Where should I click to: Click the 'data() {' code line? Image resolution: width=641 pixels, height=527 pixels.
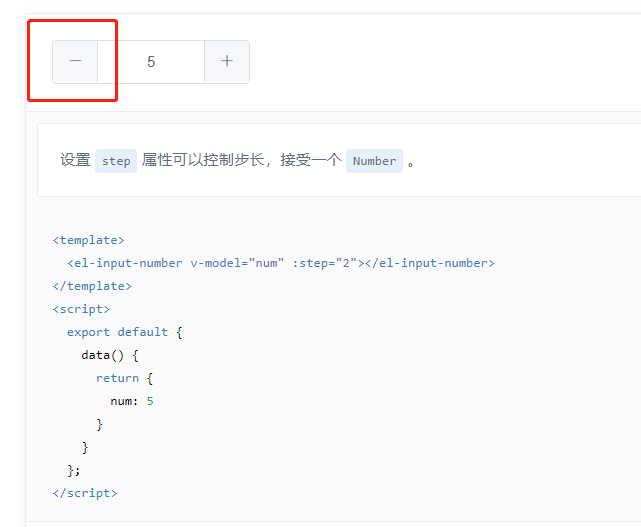coord(110,355)
